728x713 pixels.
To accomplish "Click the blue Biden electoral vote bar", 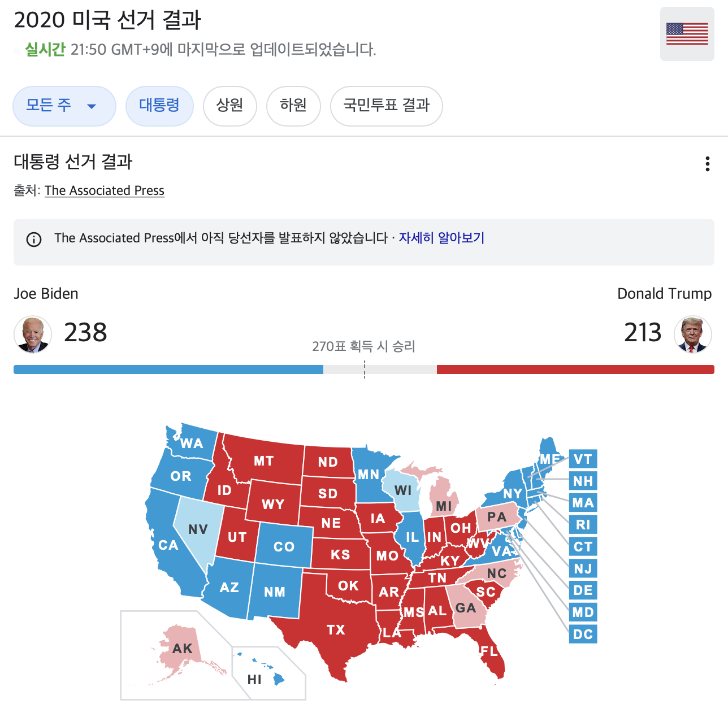I will click(168, 369).
